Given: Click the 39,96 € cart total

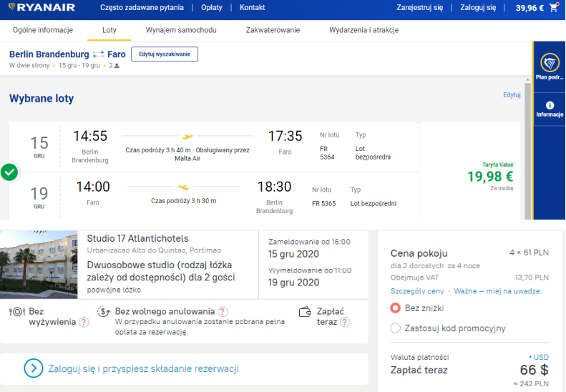Looking at the screenshot, I should [530, 8].
